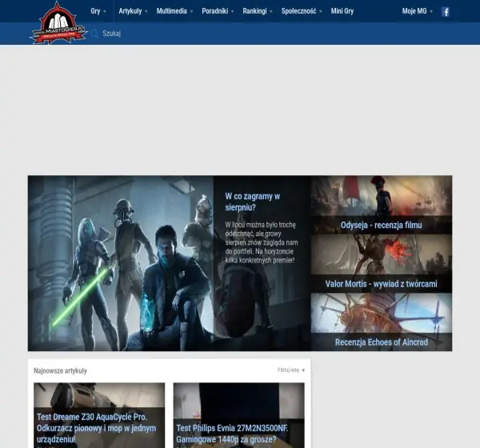Open Recenzja Echoes of Aincrad
The width and height of the screenshot is (480, 448).
tap(381, 342)
